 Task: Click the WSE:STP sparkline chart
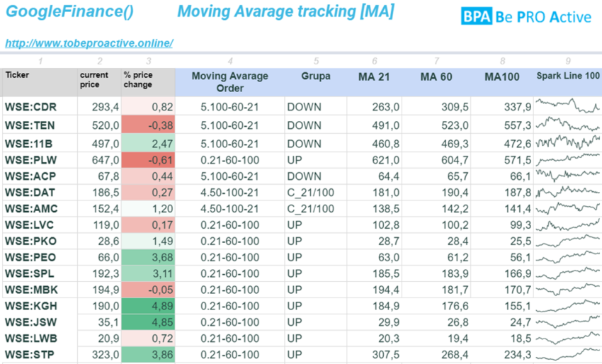568,354
